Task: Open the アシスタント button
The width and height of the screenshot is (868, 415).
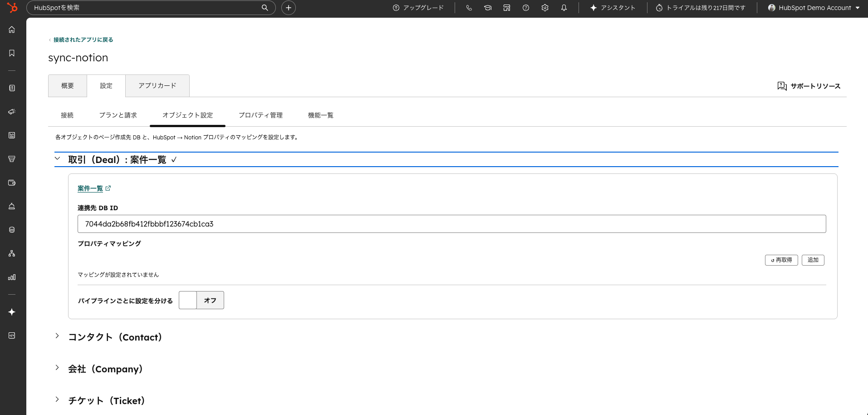Action: 613,8
